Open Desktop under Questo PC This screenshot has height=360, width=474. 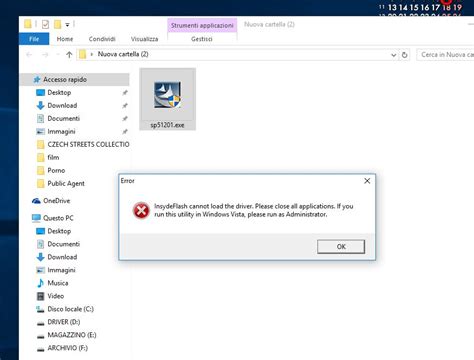click(59, 231)
